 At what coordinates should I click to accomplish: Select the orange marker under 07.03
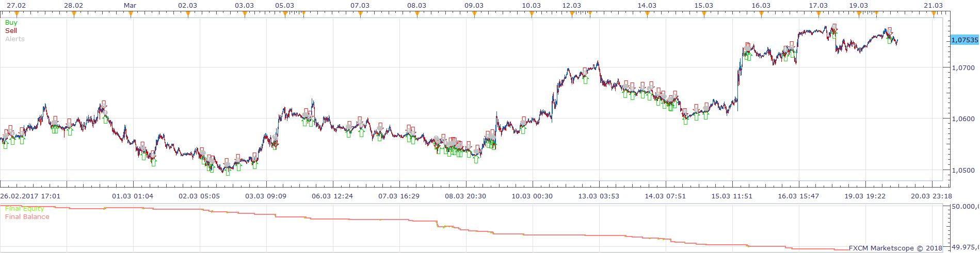click(360, 14)
